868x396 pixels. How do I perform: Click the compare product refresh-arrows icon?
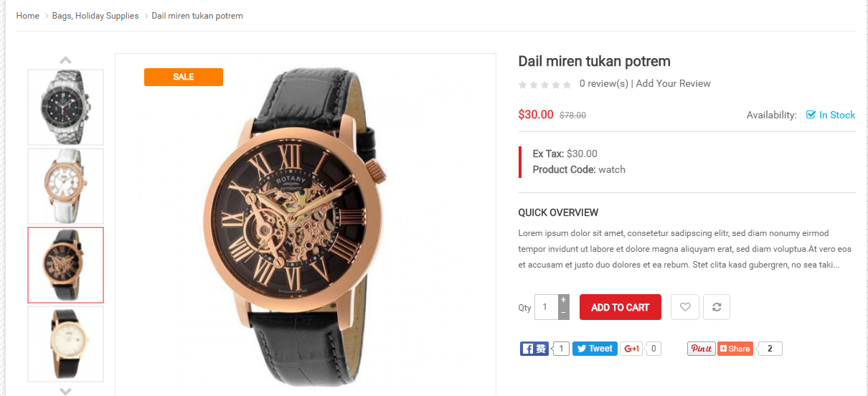coord(716,307)
